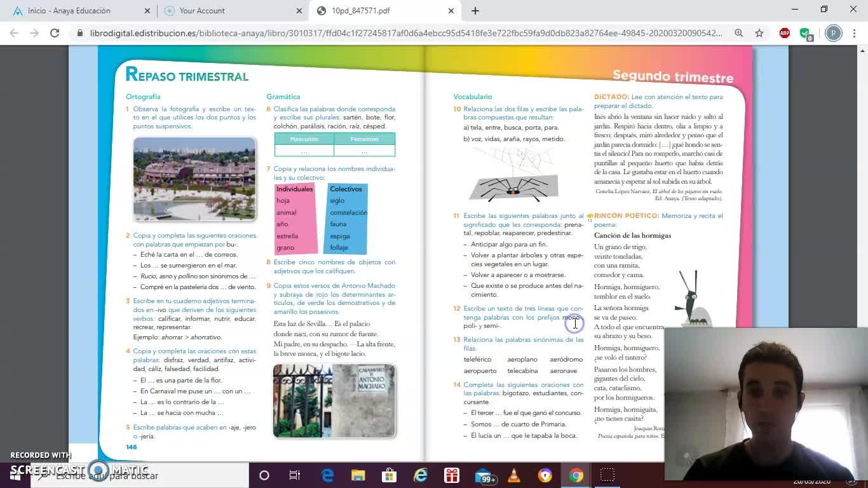Switch to the Inicio - Anaya Educación tab
This screenshot has height=488, width=868.
pyautogui.click(x=69, y=11)
